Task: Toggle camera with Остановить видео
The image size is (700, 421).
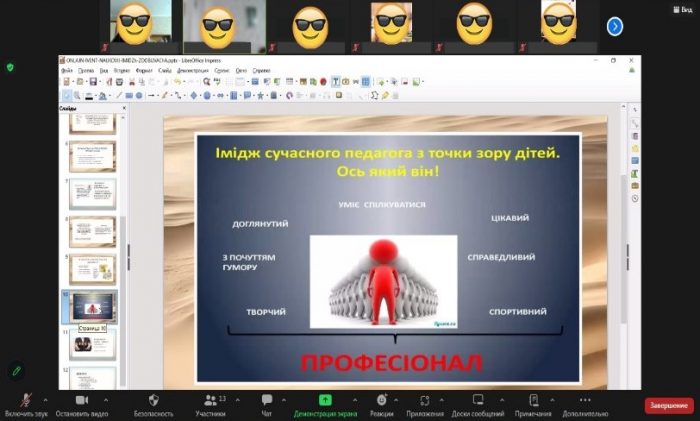Action: [81, 400]
